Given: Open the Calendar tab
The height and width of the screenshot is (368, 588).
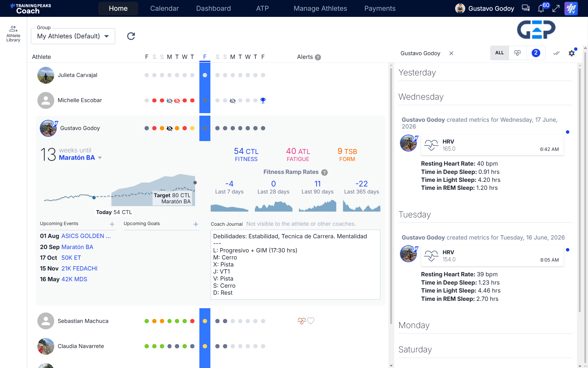Looking at the screenshot, I should click(164, 9).
